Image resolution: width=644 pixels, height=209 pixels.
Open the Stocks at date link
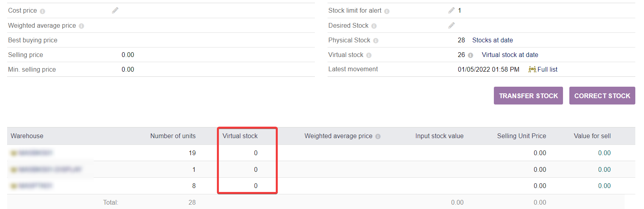[x=493, y=40]
